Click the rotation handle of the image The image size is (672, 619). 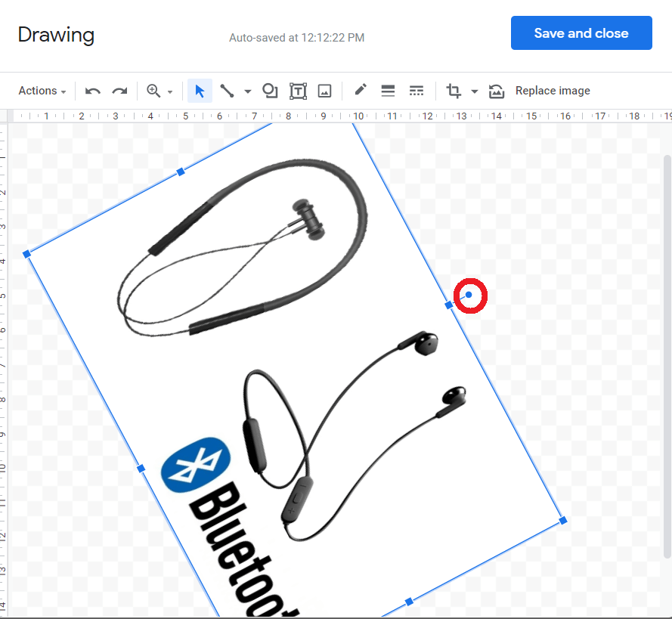pos(469,295)
